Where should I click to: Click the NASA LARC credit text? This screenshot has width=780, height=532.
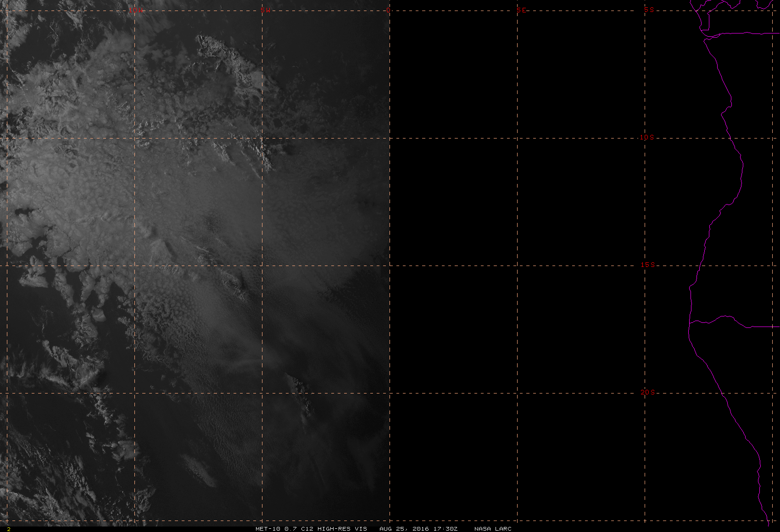[x=493, y=528]
